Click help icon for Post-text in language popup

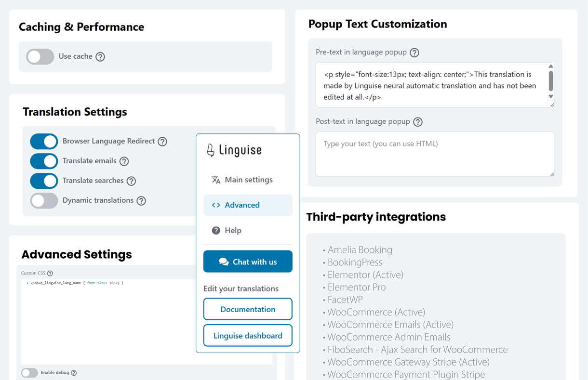418,122
